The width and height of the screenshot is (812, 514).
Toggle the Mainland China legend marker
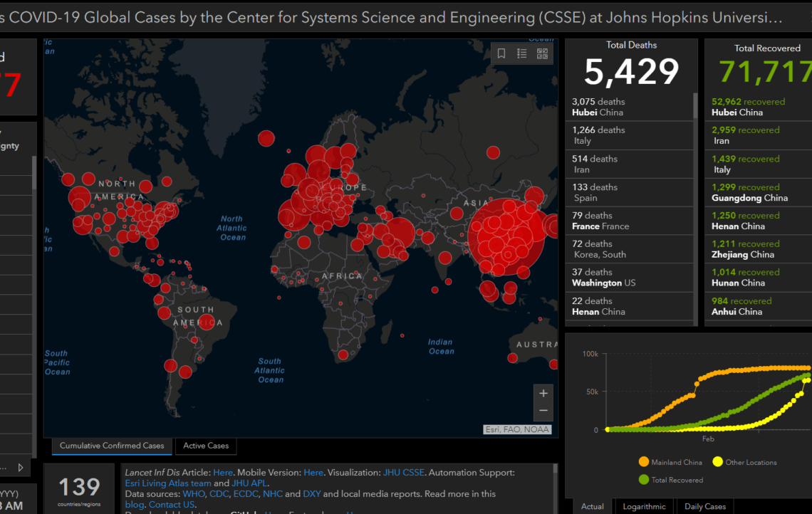click(644, 462)
